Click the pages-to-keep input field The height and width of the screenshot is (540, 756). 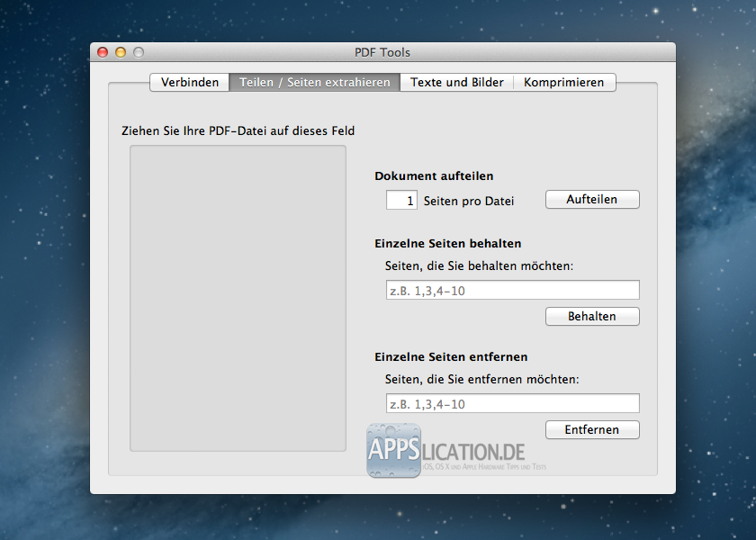tap(512, 290)
